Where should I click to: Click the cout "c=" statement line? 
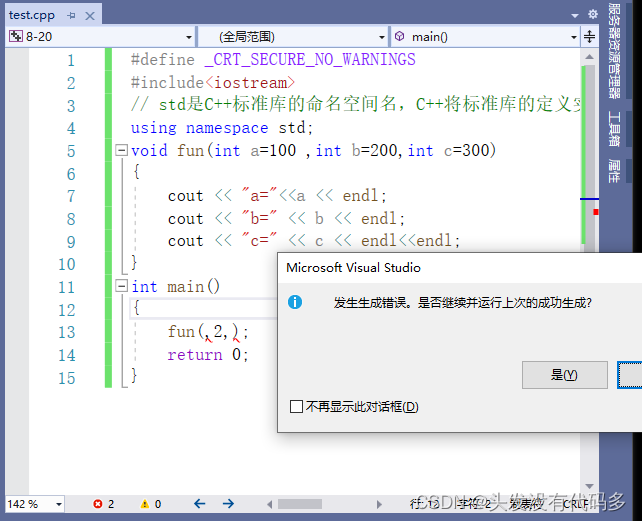click(314, 241)
